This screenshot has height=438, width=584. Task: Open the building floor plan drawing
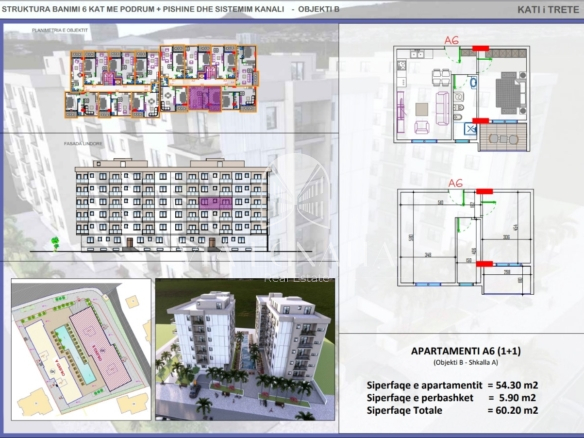(x=161, y=81)
